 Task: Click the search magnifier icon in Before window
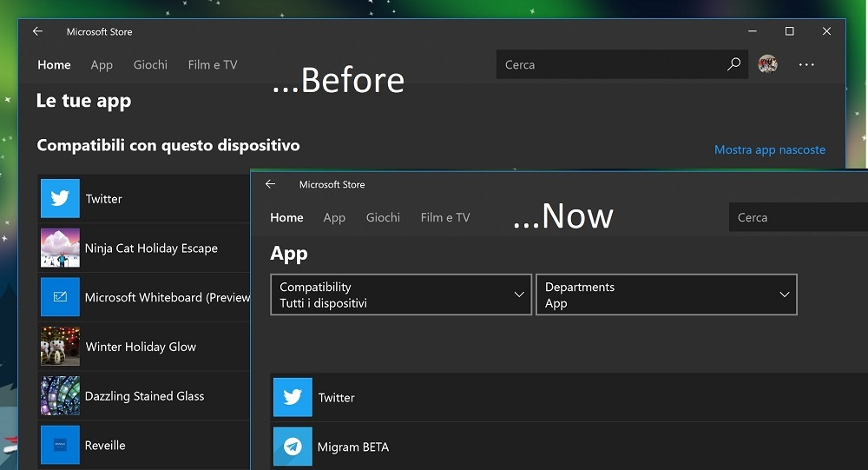coord(733,64)
